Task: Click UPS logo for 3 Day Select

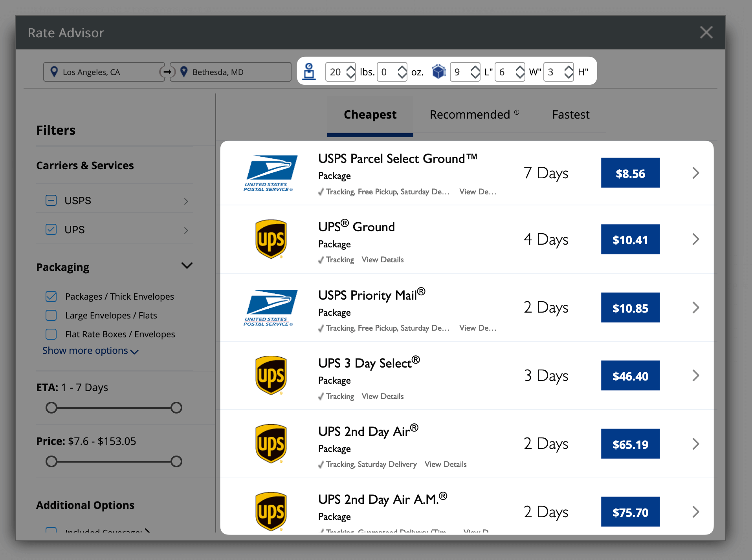Action: (271, 375)
